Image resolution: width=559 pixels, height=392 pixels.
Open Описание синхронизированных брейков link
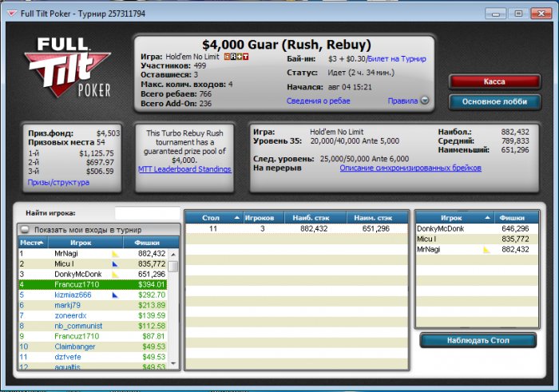[x=410, y=168]
